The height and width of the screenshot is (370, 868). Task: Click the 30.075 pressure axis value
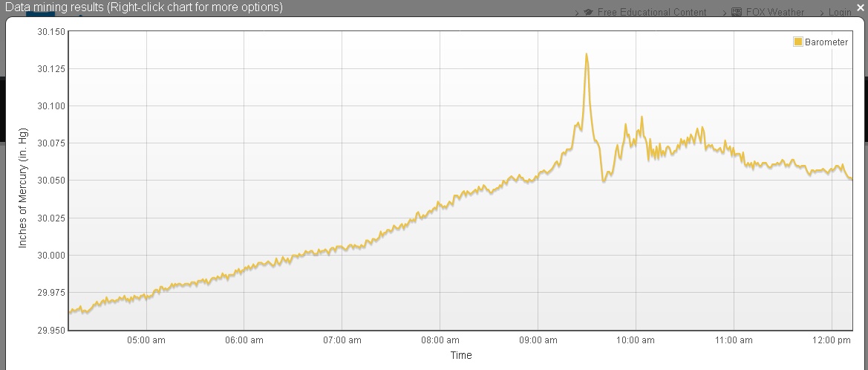51,143
